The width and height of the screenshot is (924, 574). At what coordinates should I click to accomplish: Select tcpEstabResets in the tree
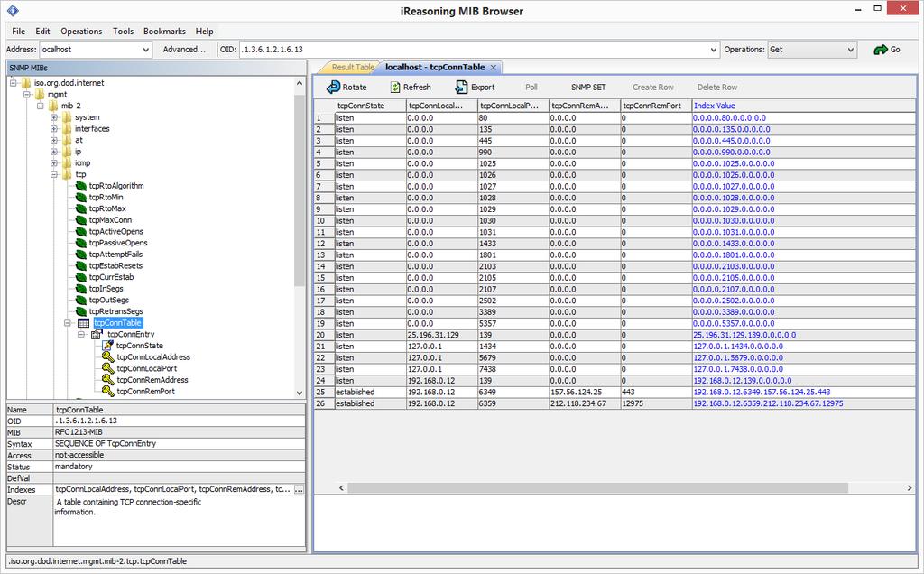click(115, 265)
